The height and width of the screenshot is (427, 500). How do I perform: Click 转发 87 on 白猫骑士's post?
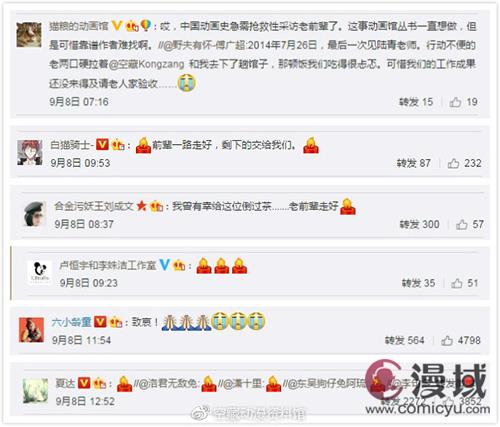pyautogui.click(x=414, y=163)
